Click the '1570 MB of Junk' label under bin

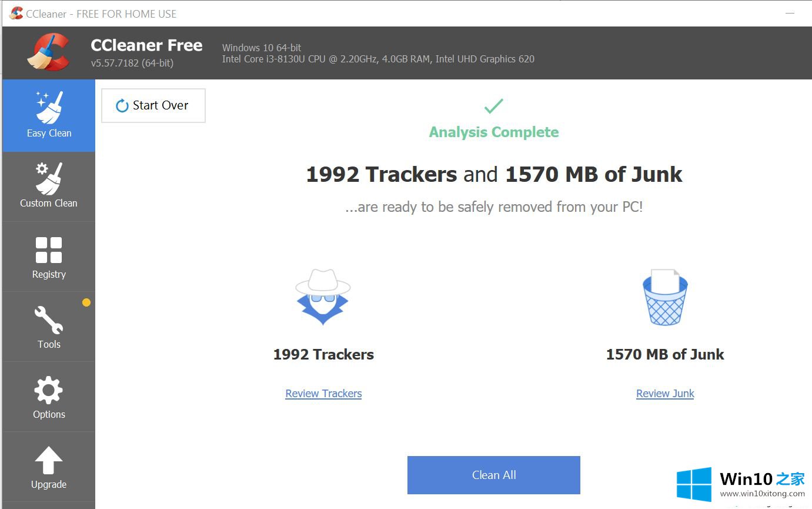(x=665, y=354)
